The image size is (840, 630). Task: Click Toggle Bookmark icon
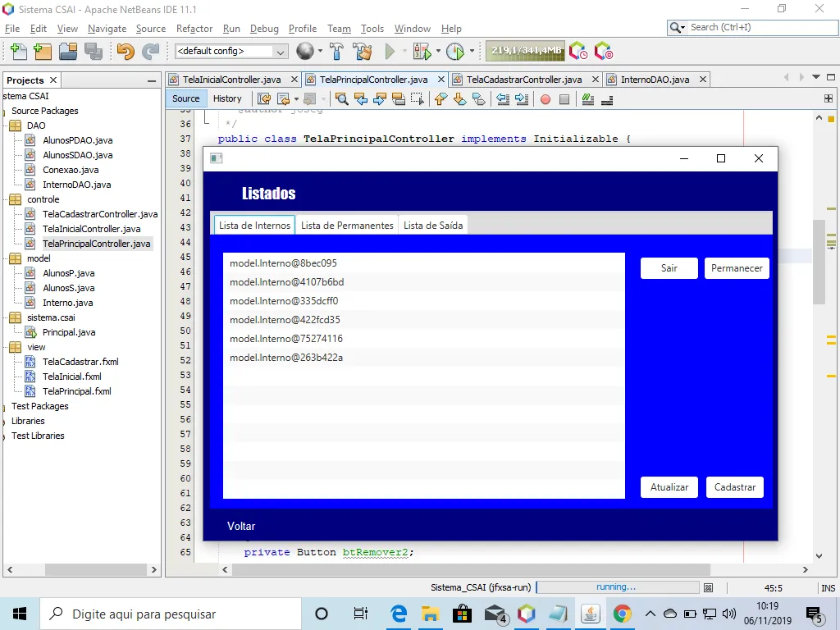(478, 99)
